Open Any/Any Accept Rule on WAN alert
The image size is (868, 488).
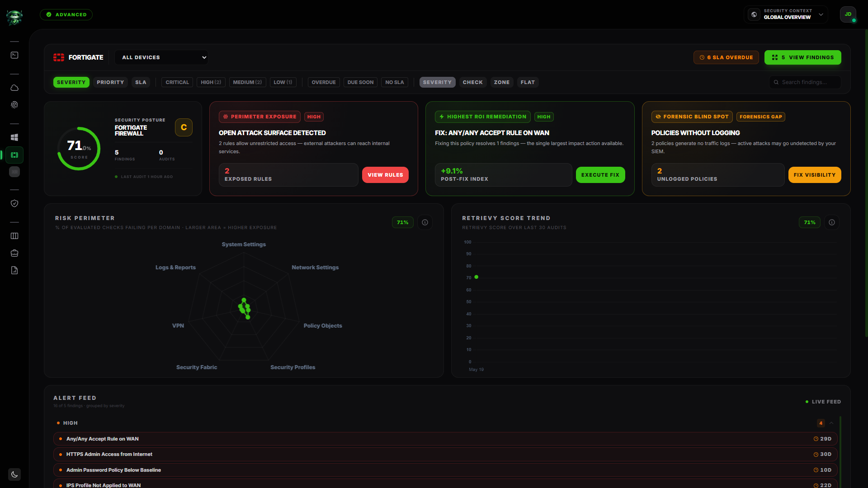445,439
